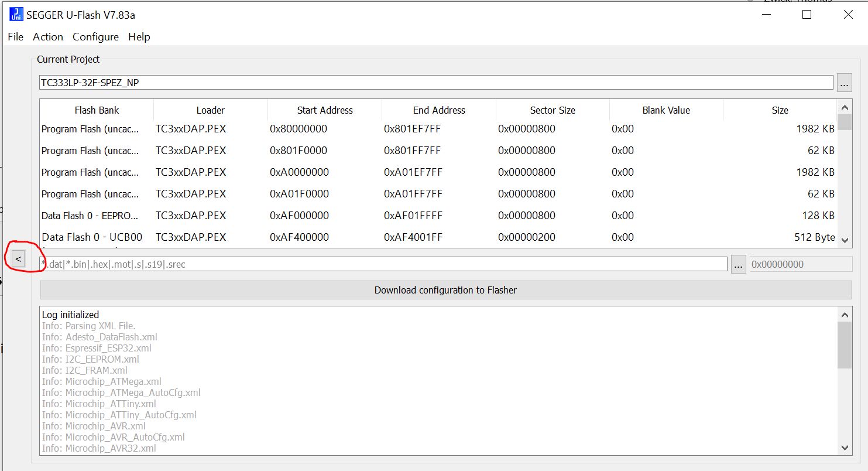Select the flash bank row starting at 0x80000000
This screenshot has height=471, width=868.
pyautogui.click(x=299, y=129)
